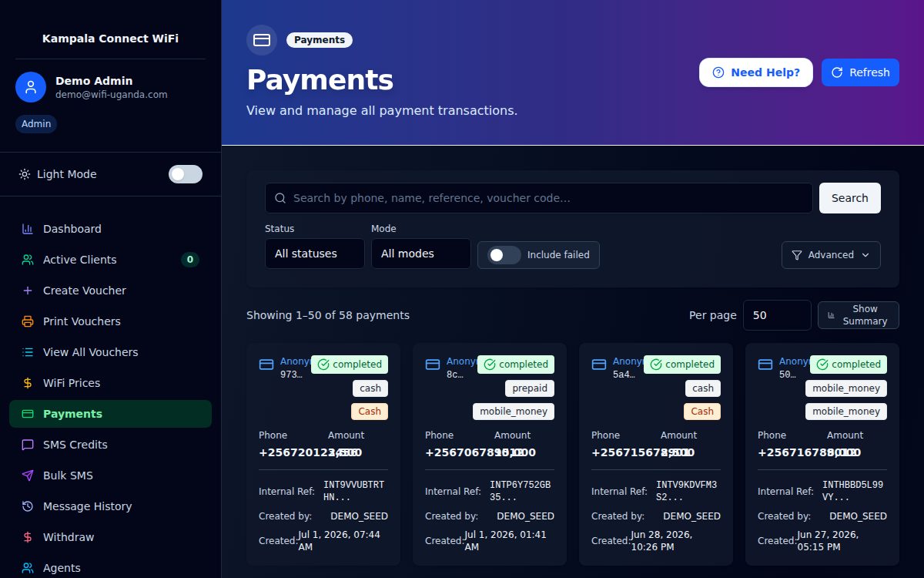This screenshot has height=578, width=924.
Task: Click the Message History clock icon
Action: (x=28, y=506)
